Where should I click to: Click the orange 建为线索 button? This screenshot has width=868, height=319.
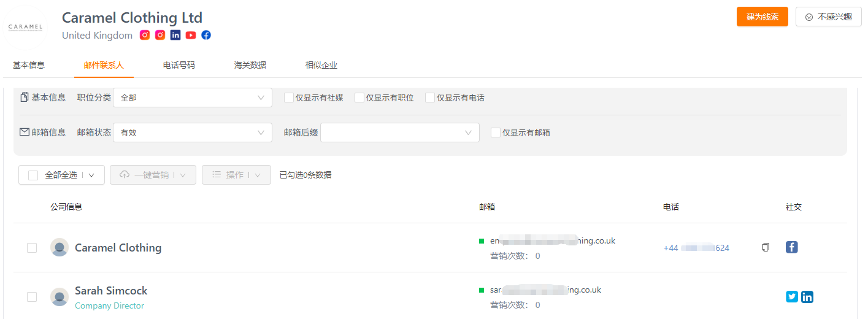(x=762, y=17)
